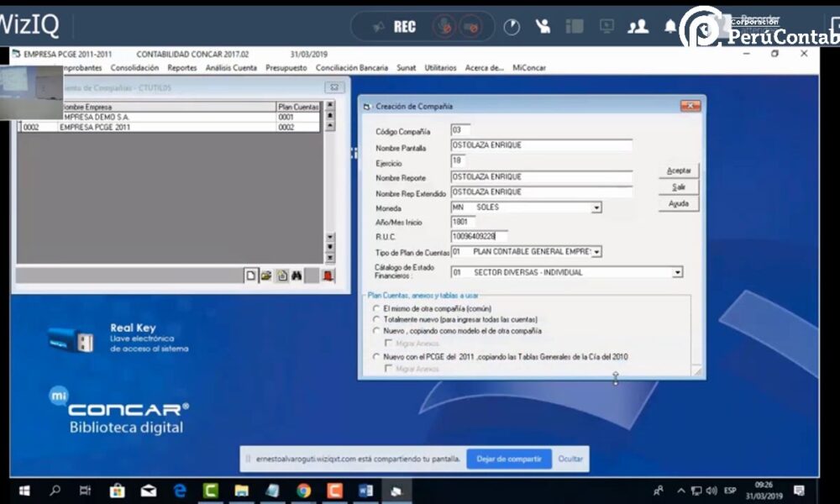
Task: Click 'Dejar de compartir' button
Action: (509, 459)
